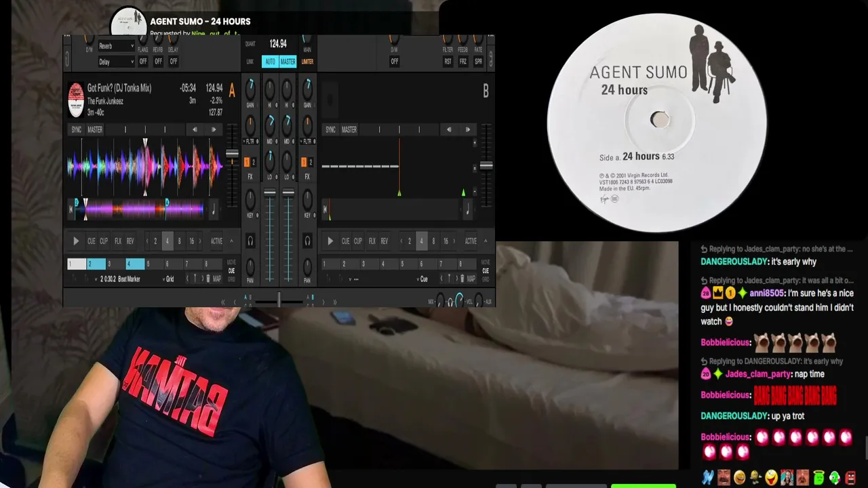
Task: Click the crossfader auto-fade double right arrows
Action: pyautogui.click(x=334, y=302)
